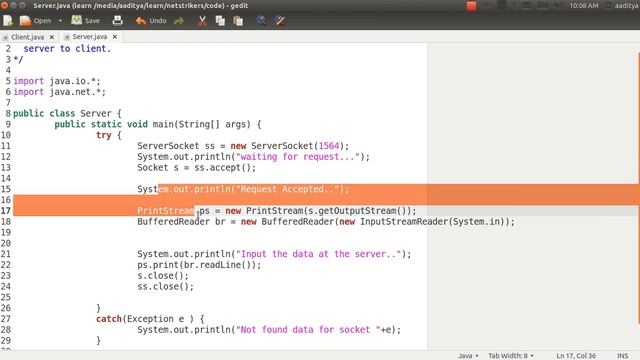Cut the selection using the scissors icon
Screen dimensions: 640x360
click(202, 20)
